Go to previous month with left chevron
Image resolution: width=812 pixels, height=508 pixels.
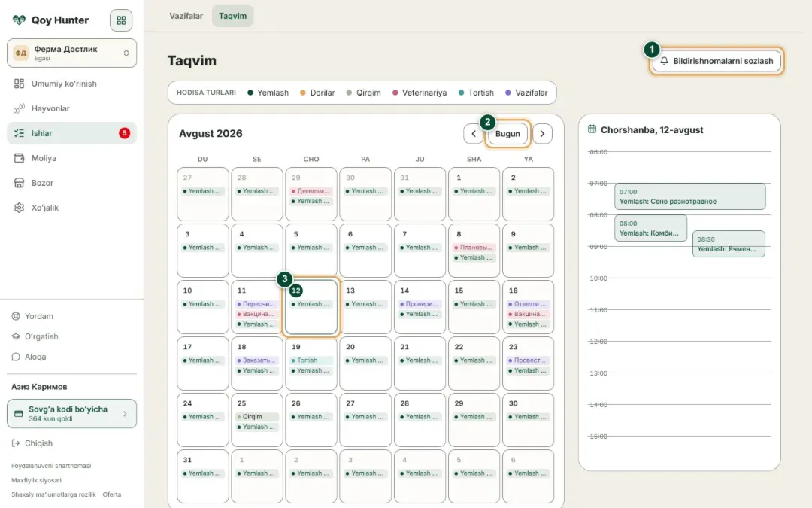click(474, 134)
